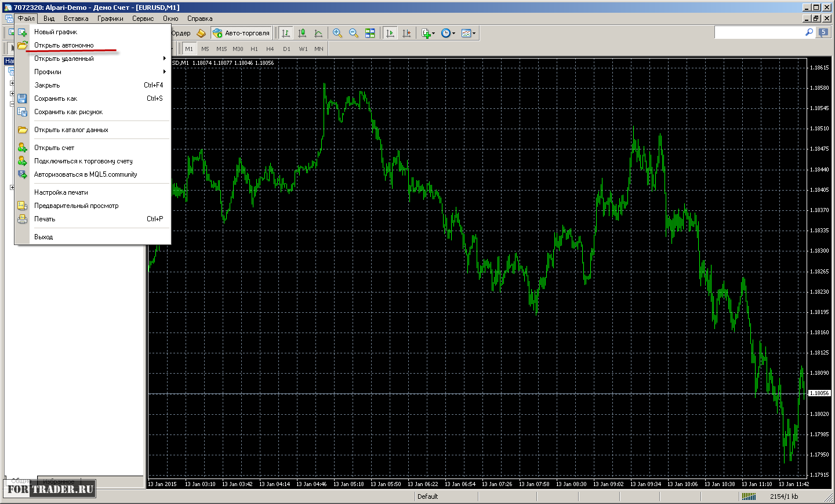Click the Предварительный просмотр preview icon
This screenshot has height=504, width=835.
coord(22,206)
